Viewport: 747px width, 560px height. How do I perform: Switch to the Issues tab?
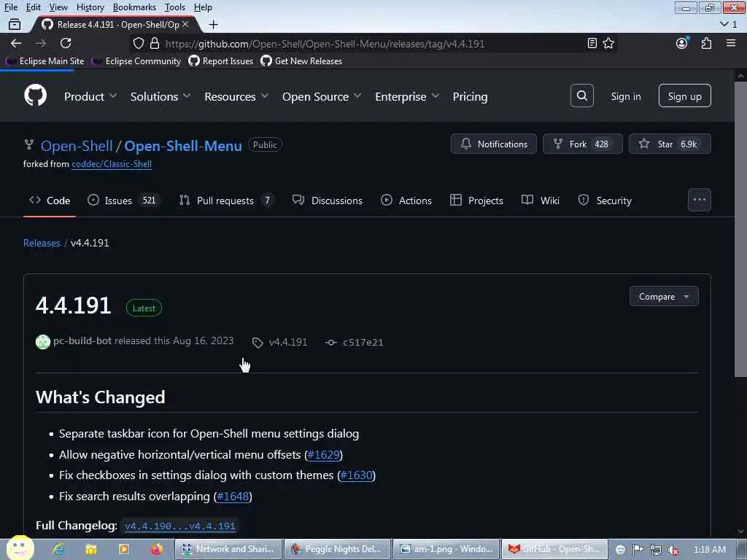coord(123,201)
